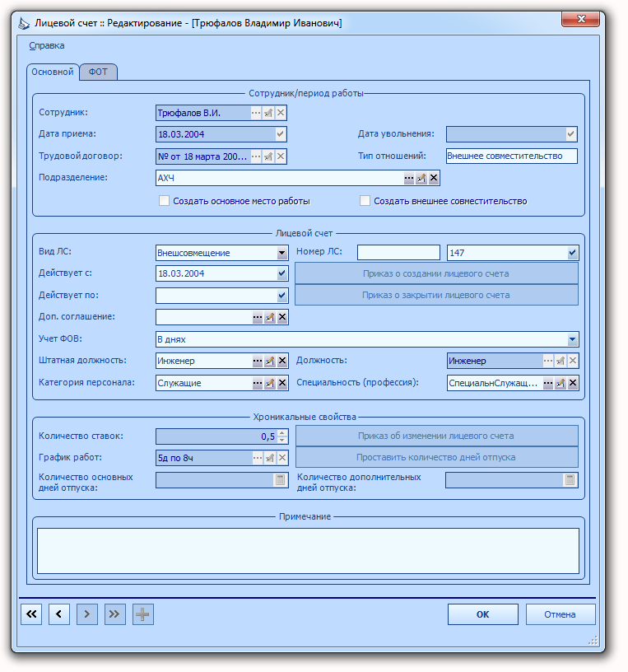Go to the previous record
Viewport: 628px width, 672px height.
pyautogui.click(x=59, y=614)
